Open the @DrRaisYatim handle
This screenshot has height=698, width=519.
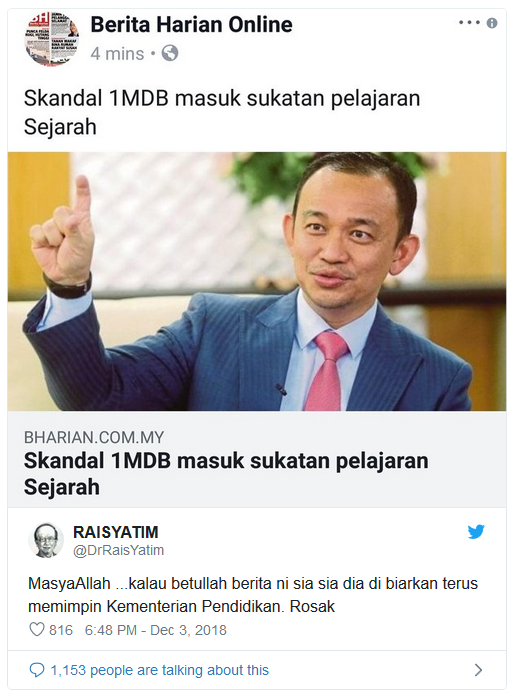pyautogui.click(x=118, y=550)
